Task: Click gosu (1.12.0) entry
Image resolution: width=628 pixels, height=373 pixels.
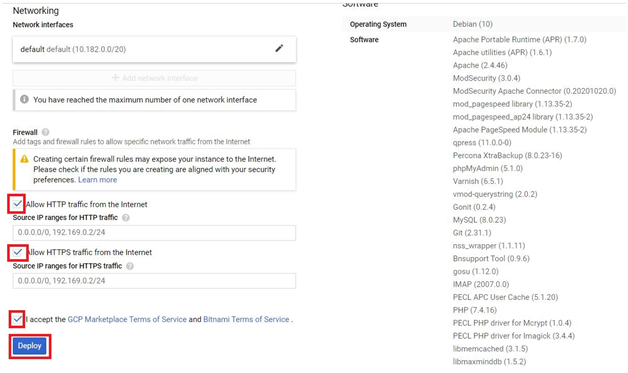Action: coord(476,272)
